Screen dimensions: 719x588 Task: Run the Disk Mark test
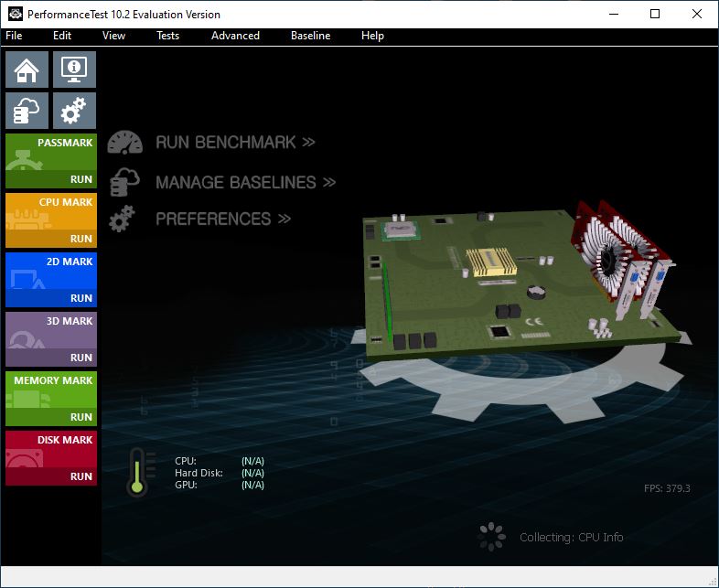[51, 476]
